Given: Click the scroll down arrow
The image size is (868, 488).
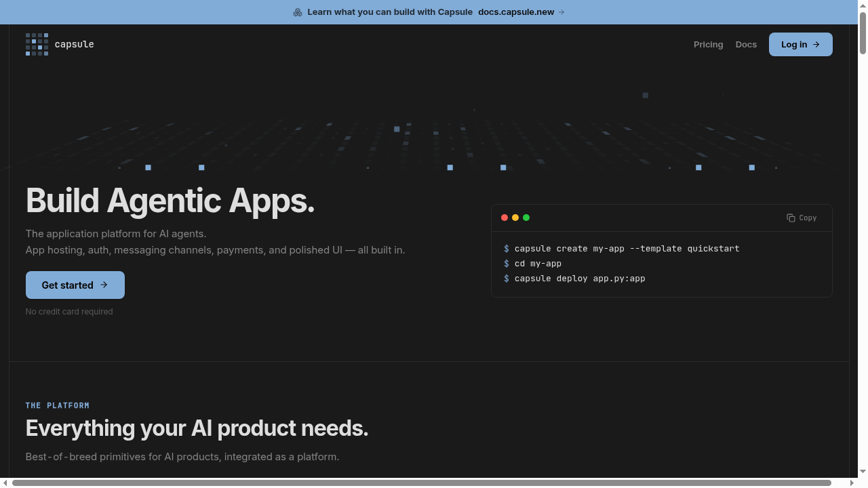Looking at the screenshot, I should point(863,472).
